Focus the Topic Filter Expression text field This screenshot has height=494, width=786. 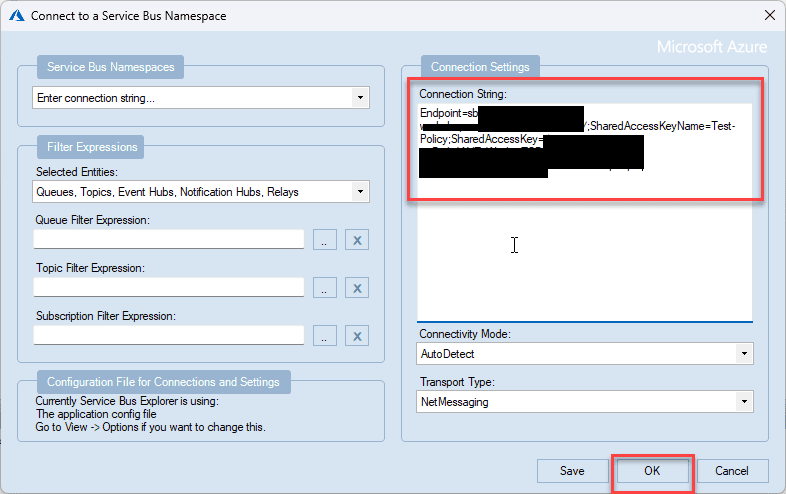pos(168,287)
